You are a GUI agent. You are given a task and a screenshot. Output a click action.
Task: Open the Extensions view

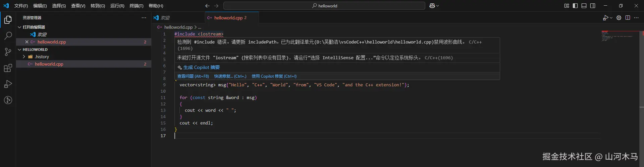tap(8, 68)
